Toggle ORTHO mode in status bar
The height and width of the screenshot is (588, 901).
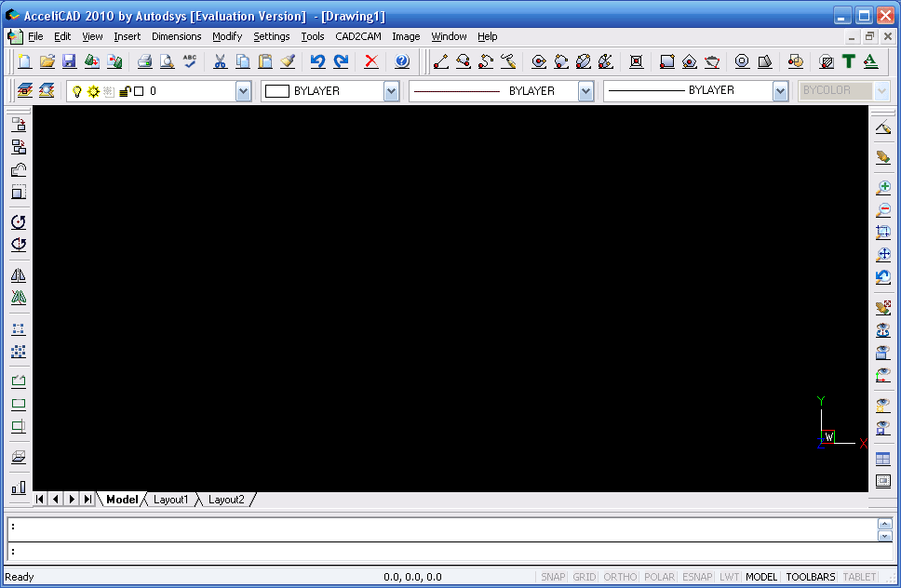620,577
